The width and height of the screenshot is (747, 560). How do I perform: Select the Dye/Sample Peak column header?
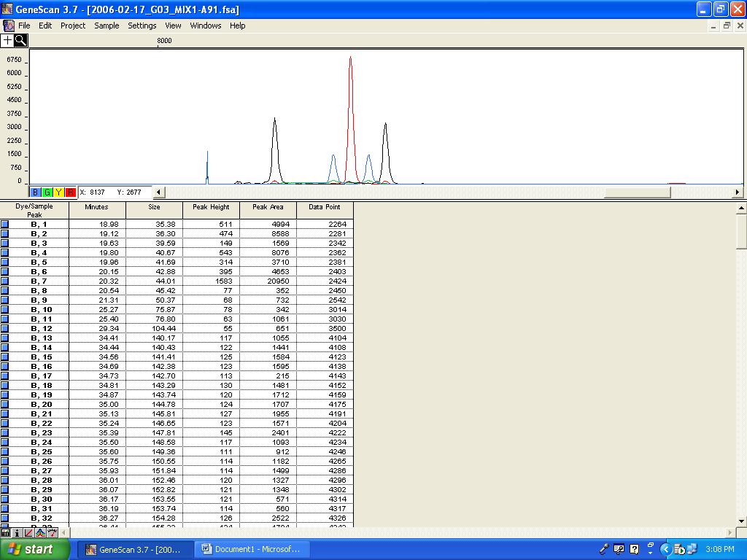(x=34, y=211)
